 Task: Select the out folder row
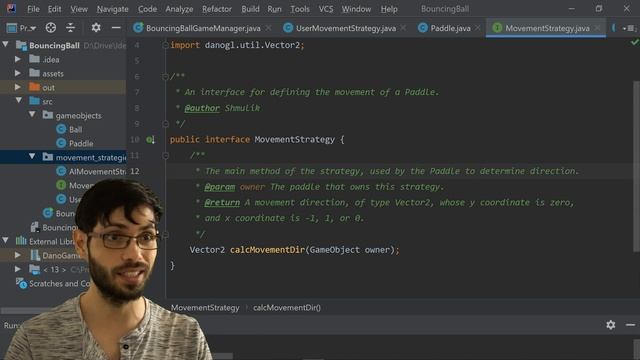tap(63, 87)
